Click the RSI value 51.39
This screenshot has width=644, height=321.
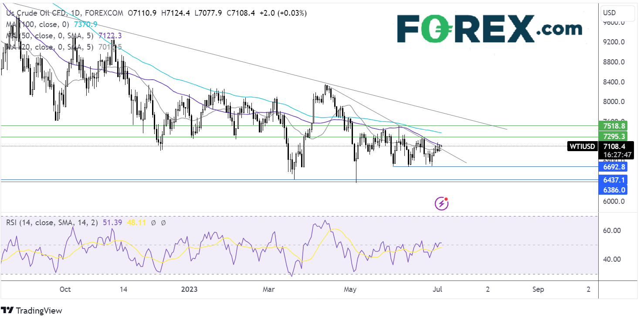click(x=112, y=223)
